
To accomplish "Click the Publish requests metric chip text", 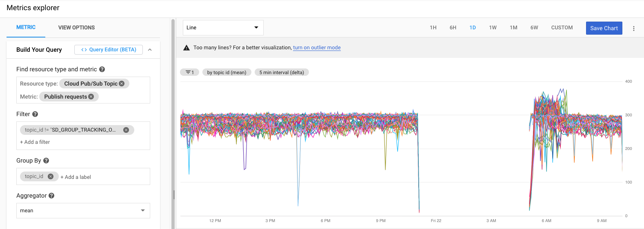I will [x=66, y=97].
